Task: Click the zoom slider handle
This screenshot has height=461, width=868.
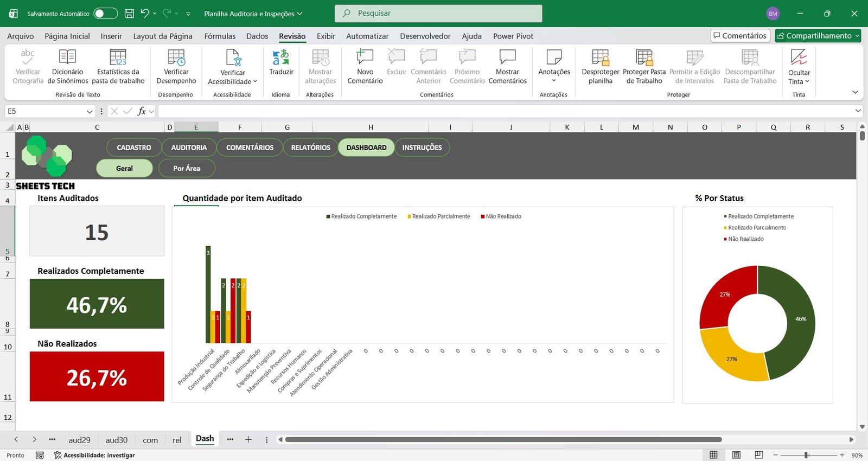Action: (807, 455)
